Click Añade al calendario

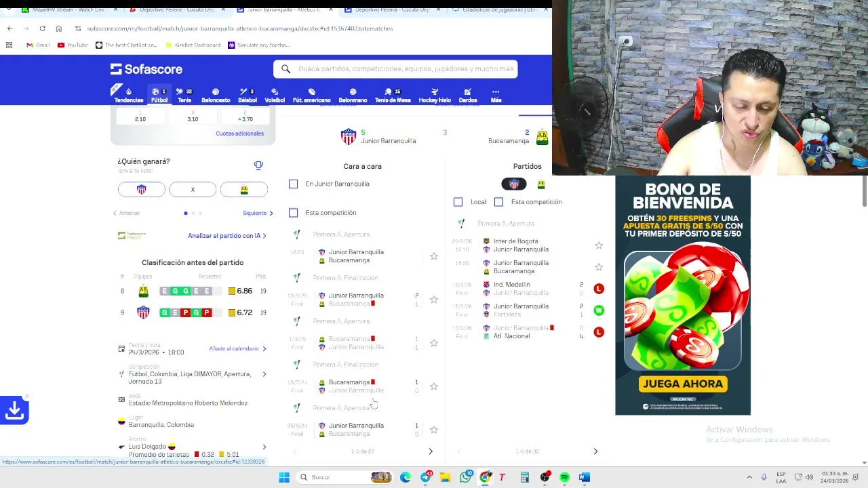tap(238, 348)
